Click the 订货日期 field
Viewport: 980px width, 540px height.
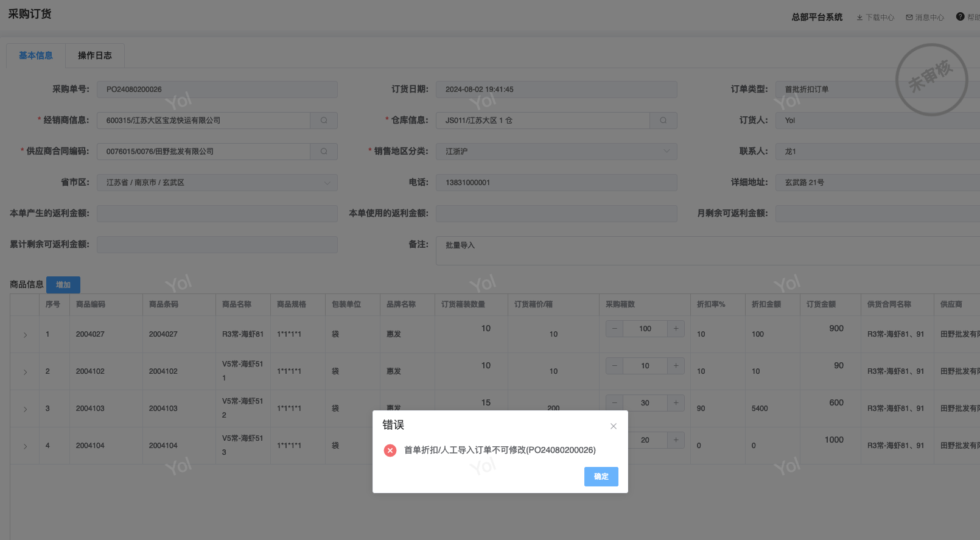pyautogui.click(x=556, y=89)
